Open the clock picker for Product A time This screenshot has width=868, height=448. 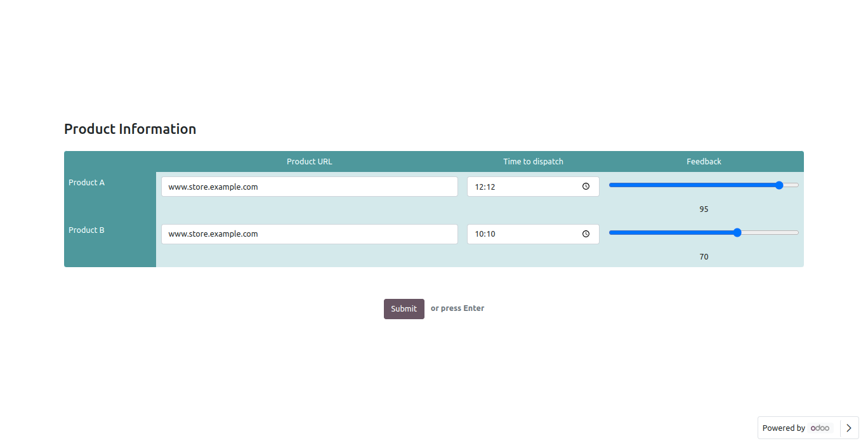point(586,187)
